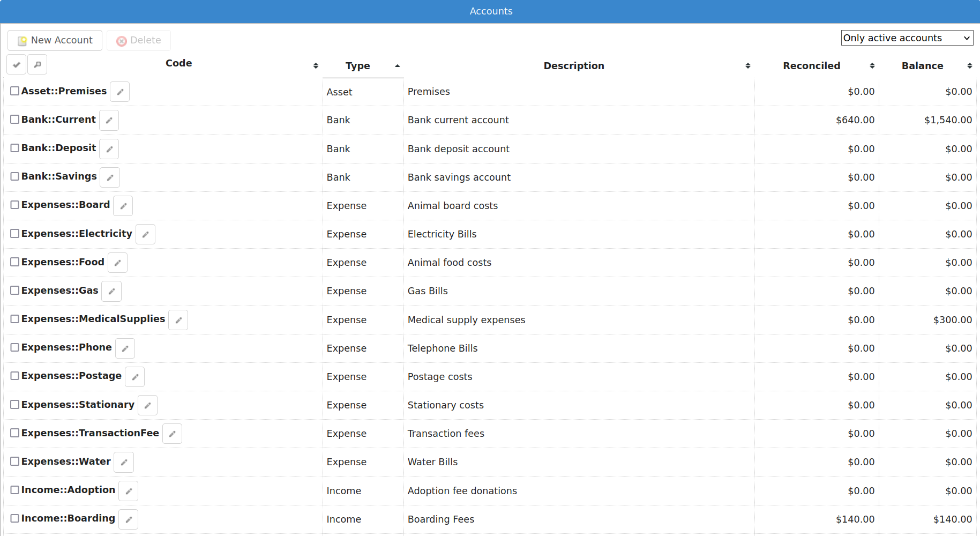Edit Expenses::Board using its pencil icon
The height and width of the screenshot is (536, 980).
[123, 206]
